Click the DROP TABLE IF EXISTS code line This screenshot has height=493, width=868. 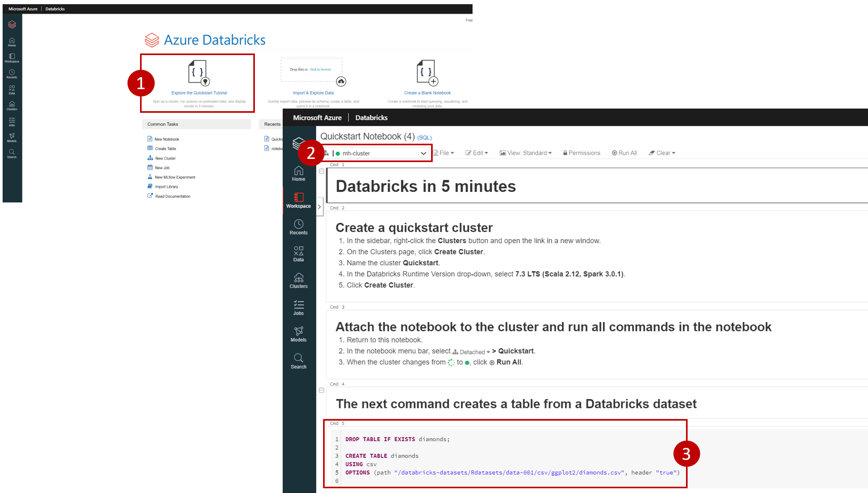[x=398, y=440]
